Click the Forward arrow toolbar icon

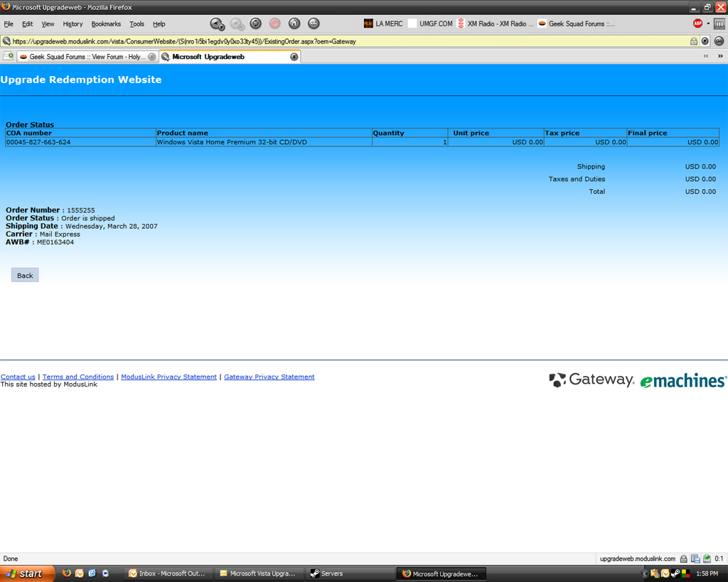[237, 23]
